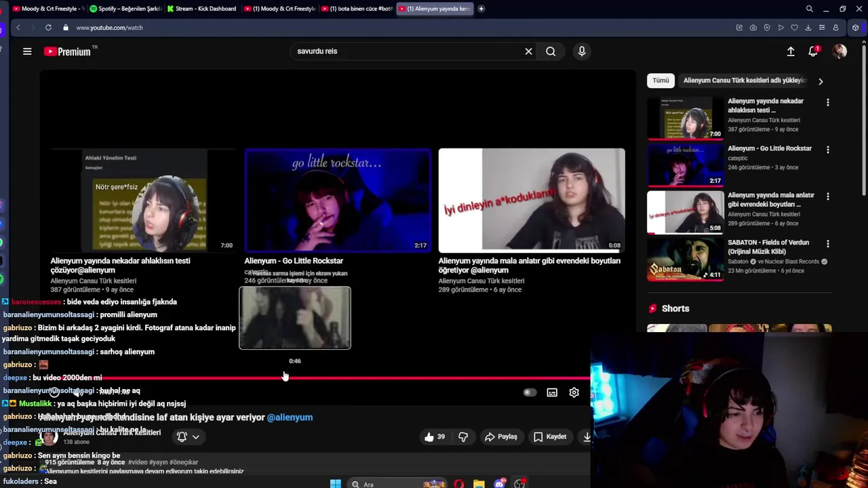Reload the page in the browser
The height and width of the screenshot is (488, 868).
(48, 28)
